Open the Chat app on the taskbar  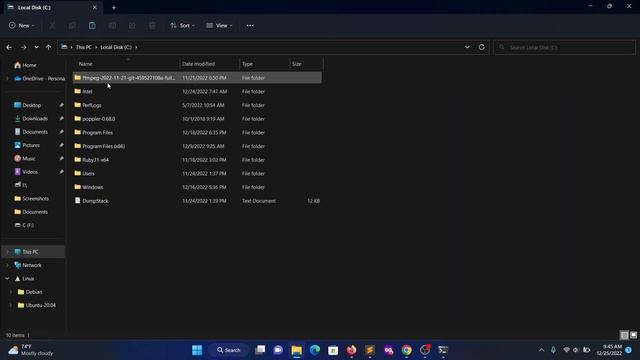(278, 350)
